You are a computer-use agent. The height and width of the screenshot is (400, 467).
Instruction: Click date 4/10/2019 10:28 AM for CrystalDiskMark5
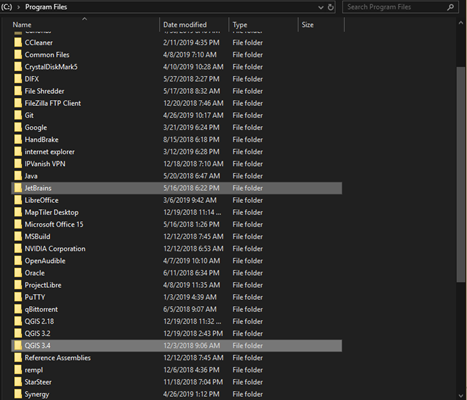193,67
